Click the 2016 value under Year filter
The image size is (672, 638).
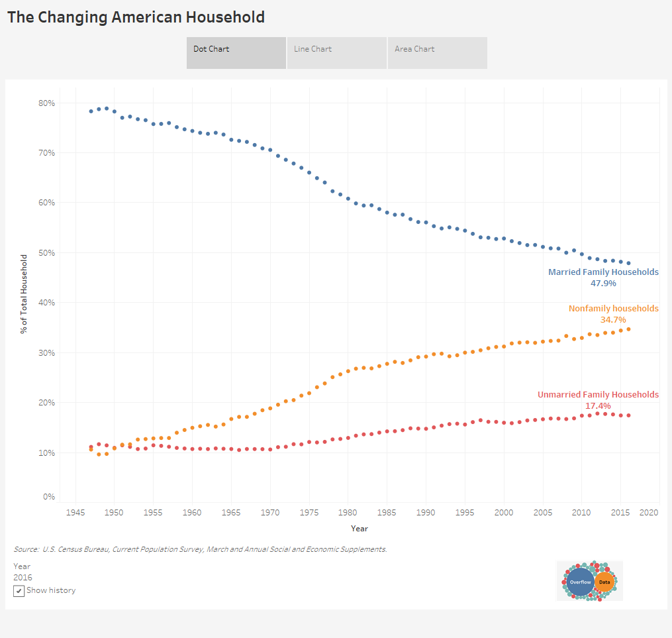click(x=23, y=577)
